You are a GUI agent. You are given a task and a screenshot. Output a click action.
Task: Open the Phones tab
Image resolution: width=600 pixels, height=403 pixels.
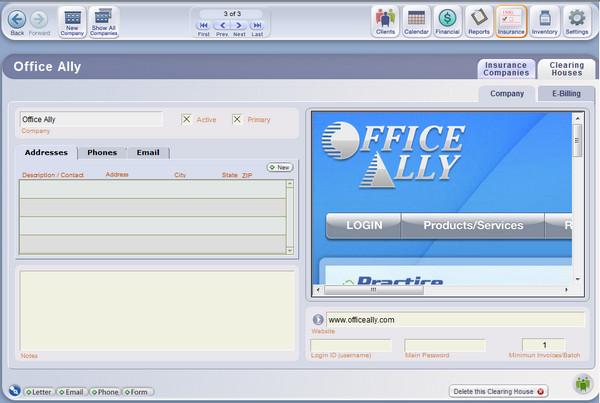102,152
